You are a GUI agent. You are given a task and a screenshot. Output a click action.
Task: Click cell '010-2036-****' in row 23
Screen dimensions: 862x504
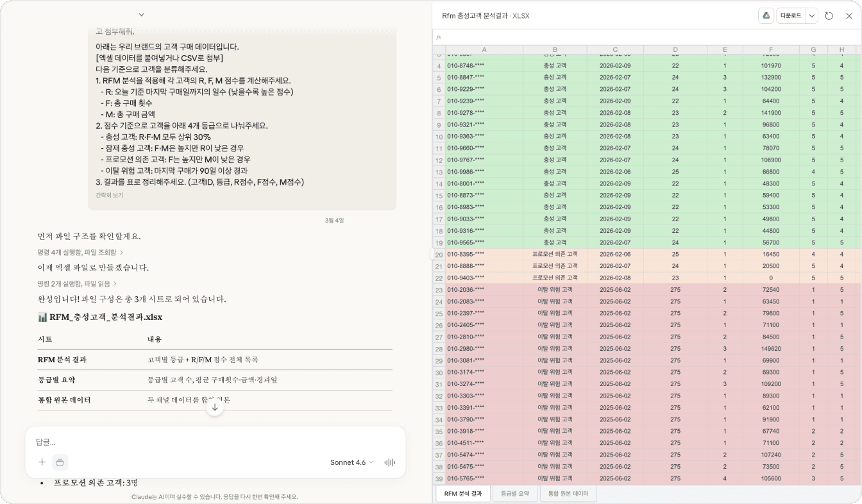click(484, 290)
